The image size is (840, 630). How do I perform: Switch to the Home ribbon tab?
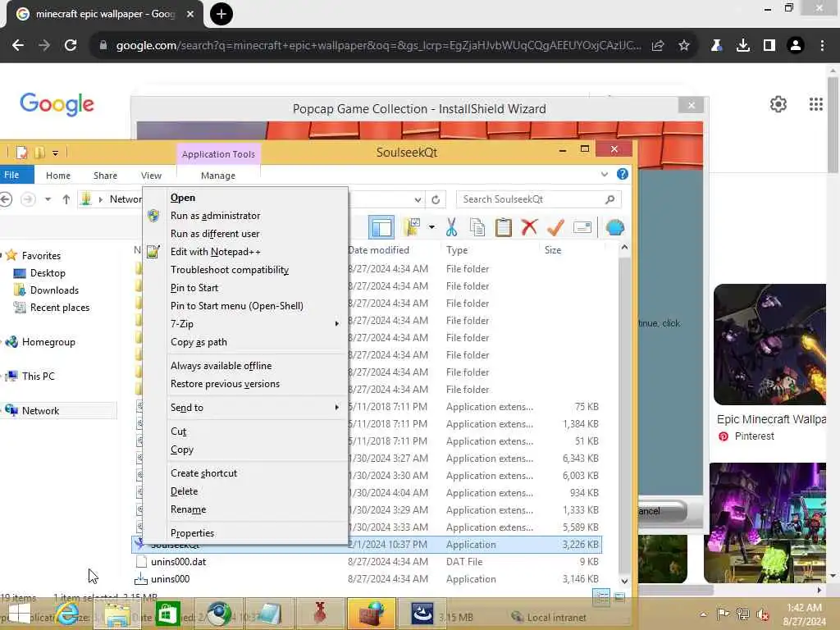click(x=58, y=176)
